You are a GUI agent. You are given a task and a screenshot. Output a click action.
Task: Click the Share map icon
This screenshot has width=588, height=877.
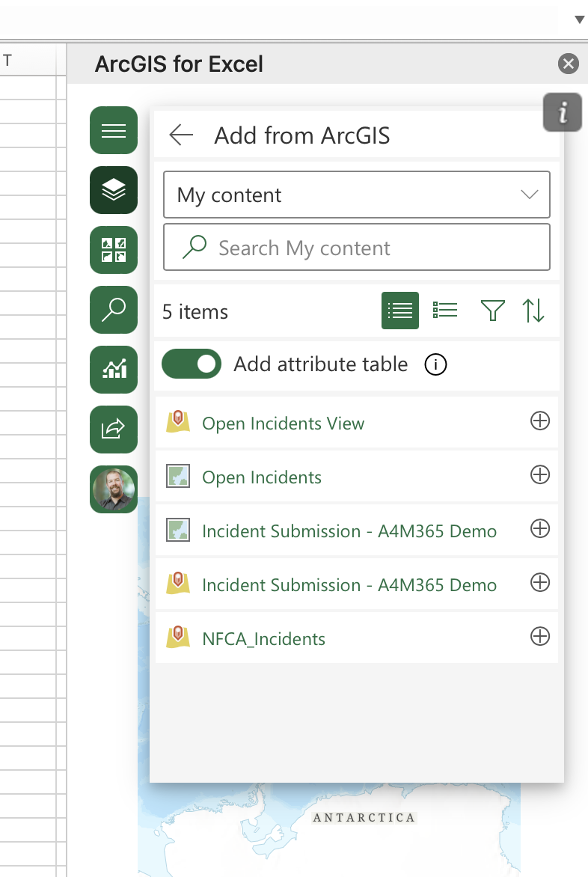[x=114, y=430]
